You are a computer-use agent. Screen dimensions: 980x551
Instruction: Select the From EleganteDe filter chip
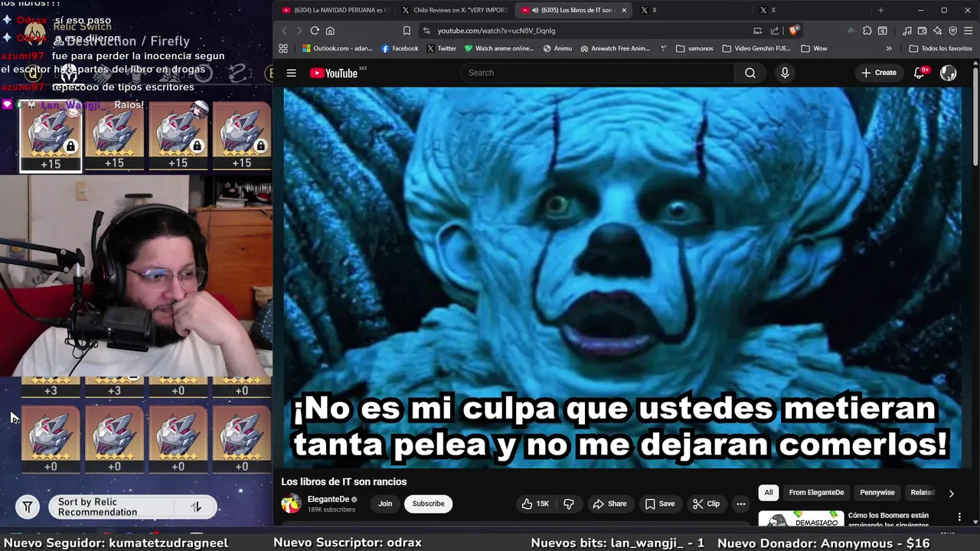[x=816, y=493]
